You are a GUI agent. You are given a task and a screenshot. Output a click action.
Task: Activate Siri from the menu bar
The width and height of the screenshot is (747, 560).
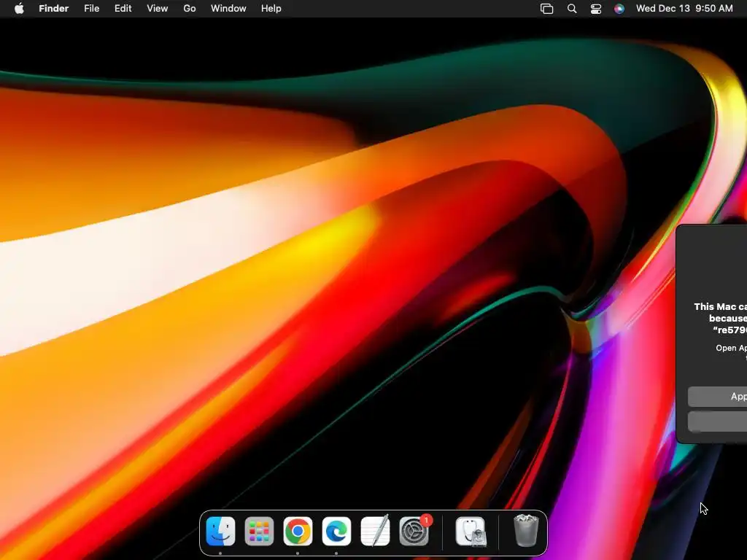pyautogui.click(x=619, y=9)
